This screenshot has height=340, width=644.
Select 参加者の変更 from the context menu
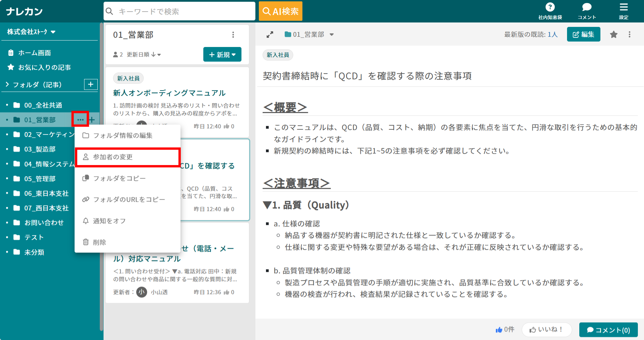(x=113, y=157)
